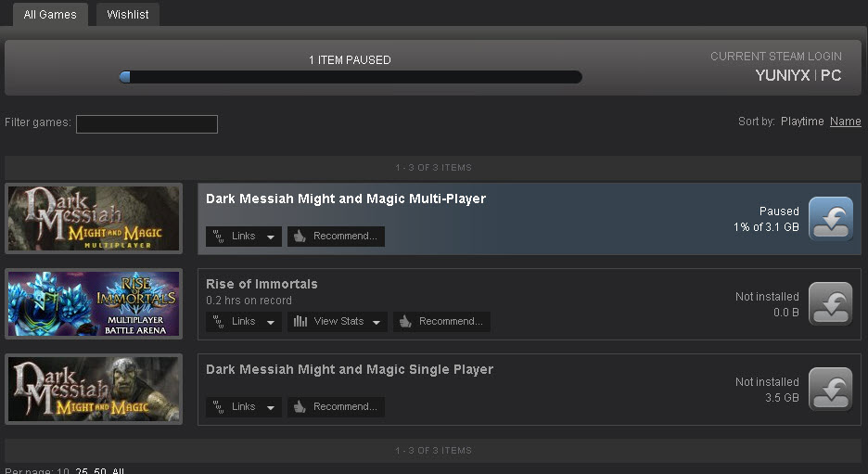The image size is (868, 474).
Task: Resume download of Dark Messiah Multi-Player
Action: pyautogui.click(x=830, y=219)
